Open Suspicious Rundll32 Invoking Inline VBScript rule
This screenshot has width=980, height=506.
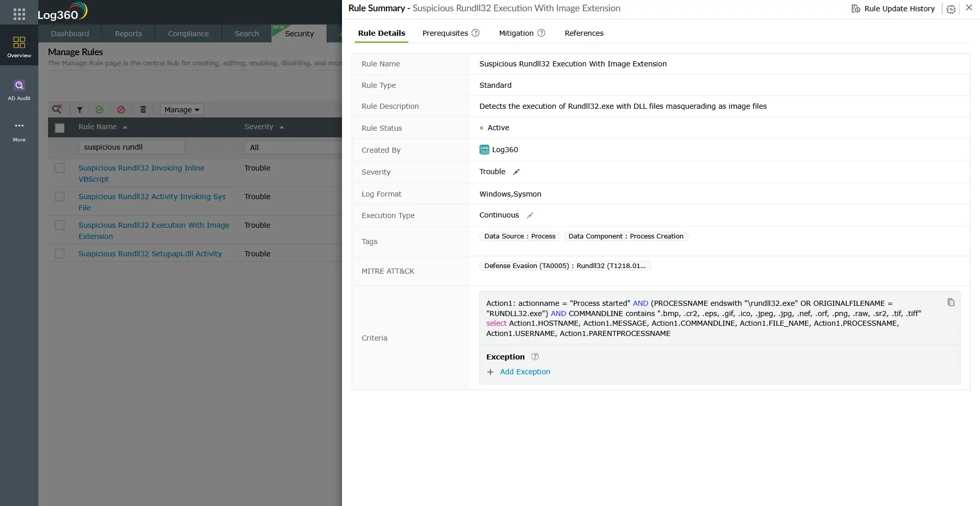click(x=141, y=174)
